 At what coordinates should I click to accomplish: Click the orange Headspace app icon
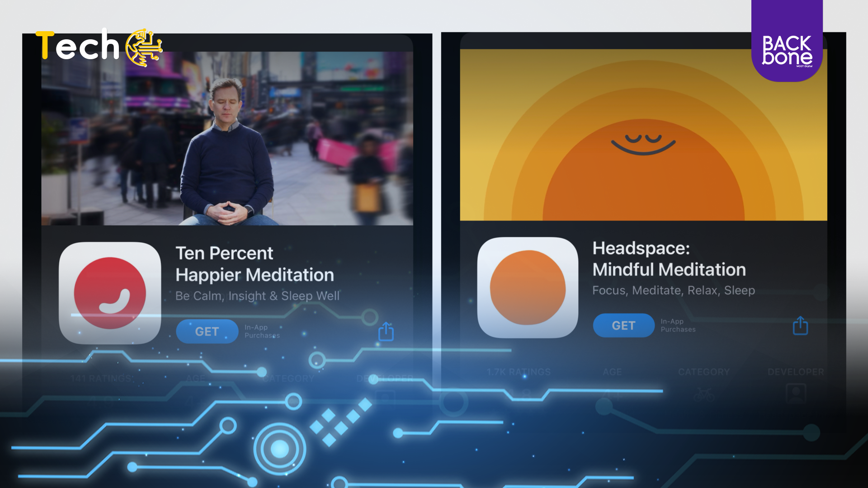click(x=528, y=287)
